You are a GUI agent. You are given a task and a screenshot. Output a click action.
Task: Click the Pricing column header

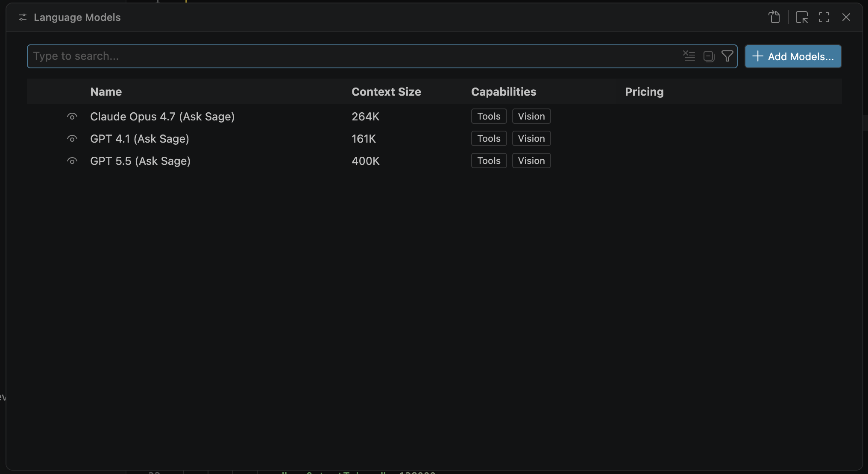644,92
